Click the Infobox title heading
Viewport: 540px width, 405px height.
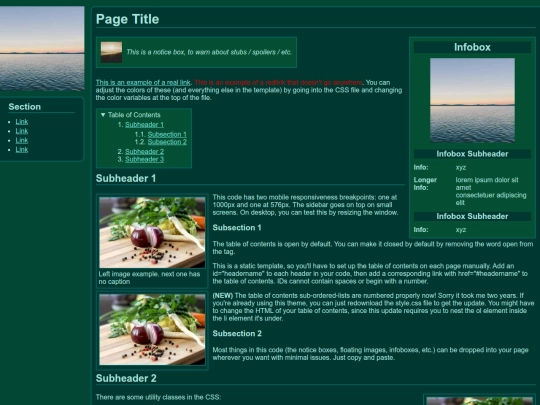point(472,47)
